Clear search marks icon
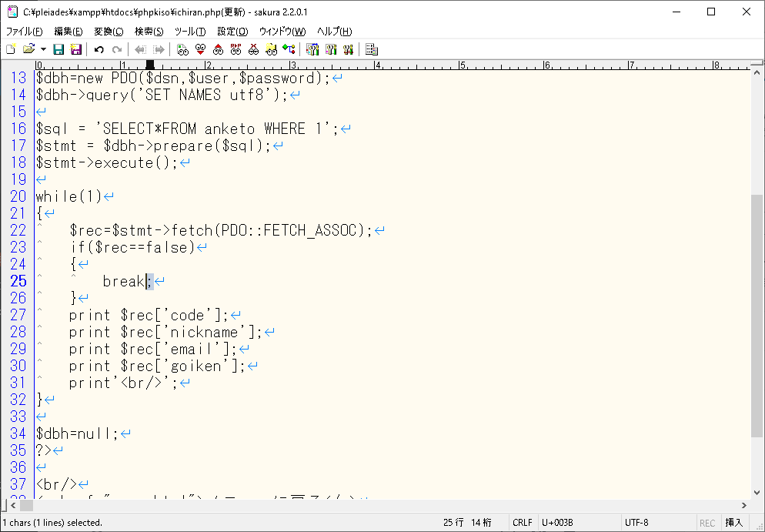Viewport: 765px width, 532px height. (253, 49)
